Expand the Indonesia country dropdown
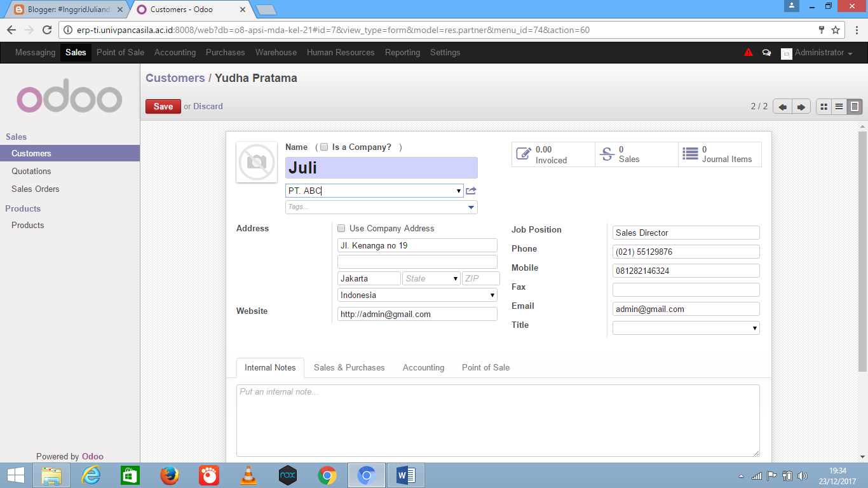Image resolution: width=868 pixels, height=488 pixels. click(491, 295)
